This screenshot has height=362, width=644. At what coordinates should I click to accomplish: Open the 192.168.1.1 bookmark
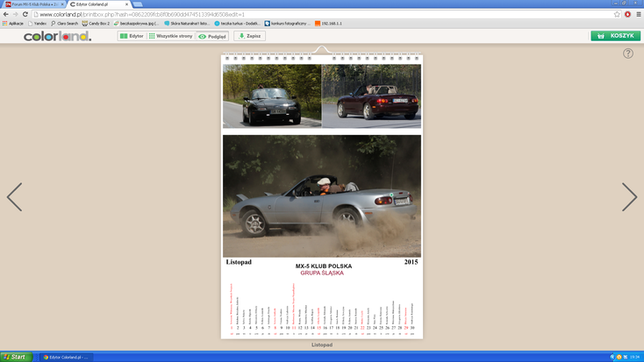[328, 24]
